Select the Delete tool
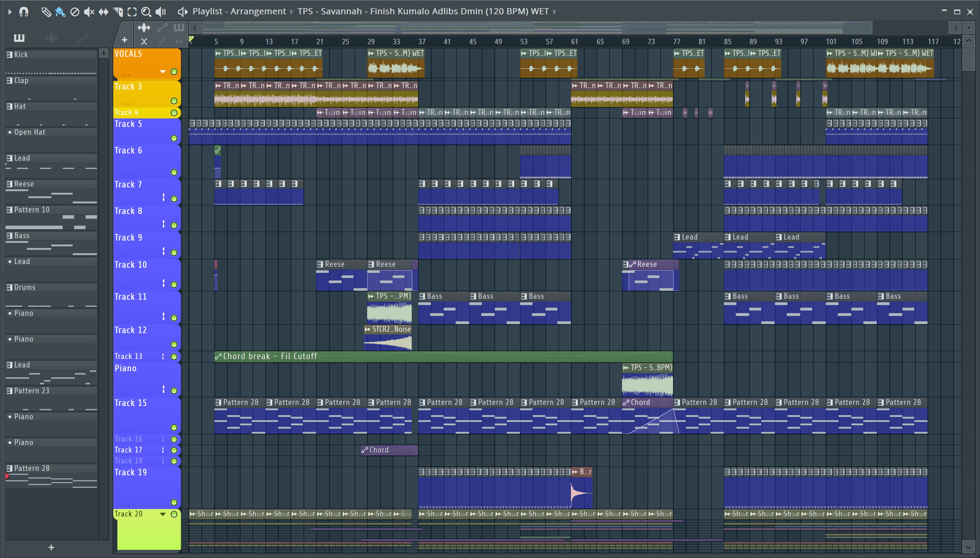This screenshot has width=980, height=558. tap(75, 12)
